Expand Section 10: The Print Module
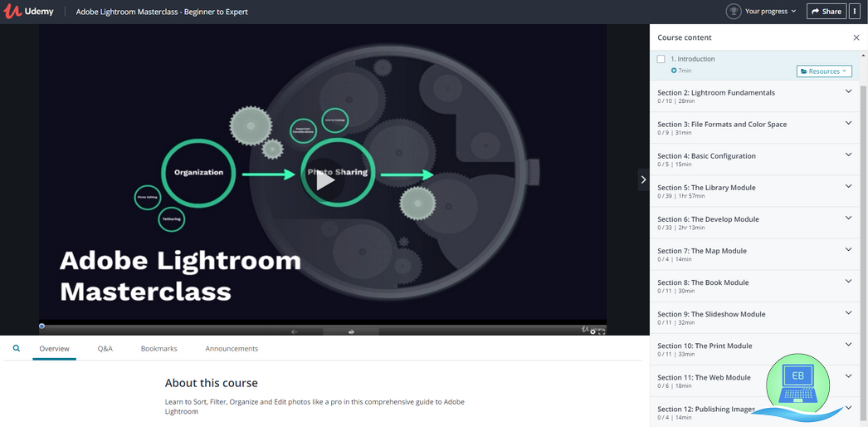868x427 pixels. click(x=849, y=344)
